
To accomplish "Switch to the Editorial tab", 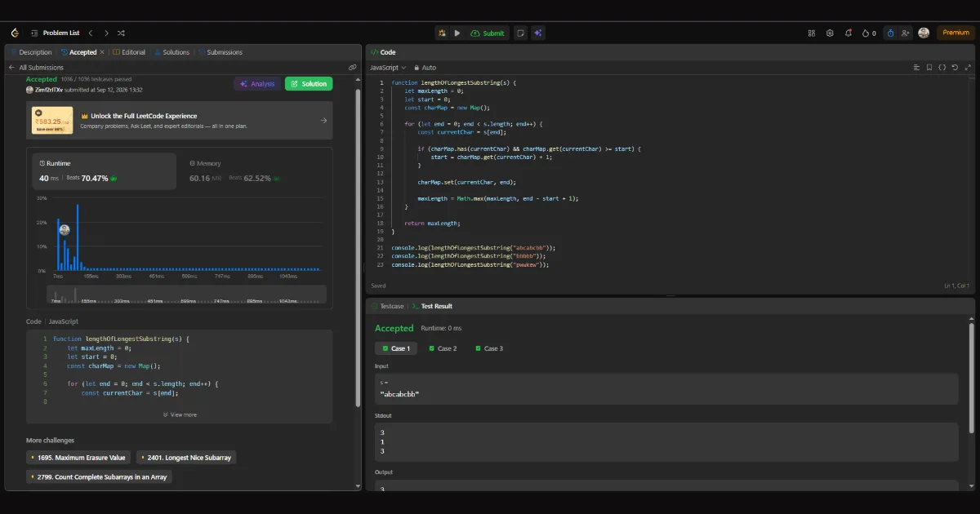I will coord(129,52).
